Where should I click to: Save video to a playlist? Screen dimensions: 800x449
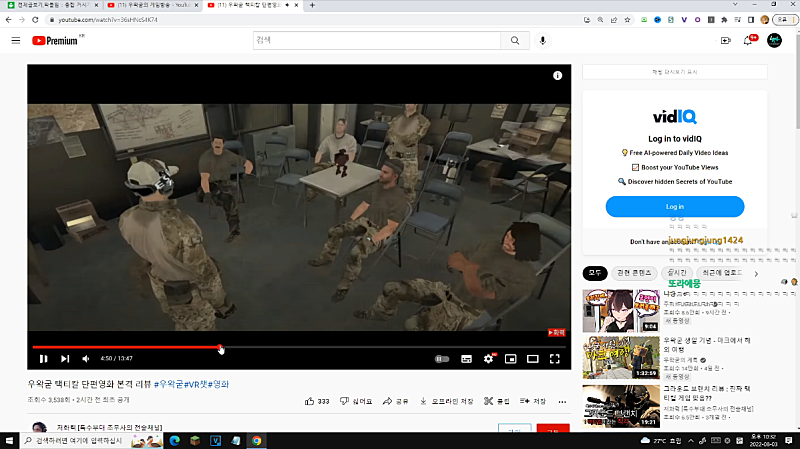(533, 402)
